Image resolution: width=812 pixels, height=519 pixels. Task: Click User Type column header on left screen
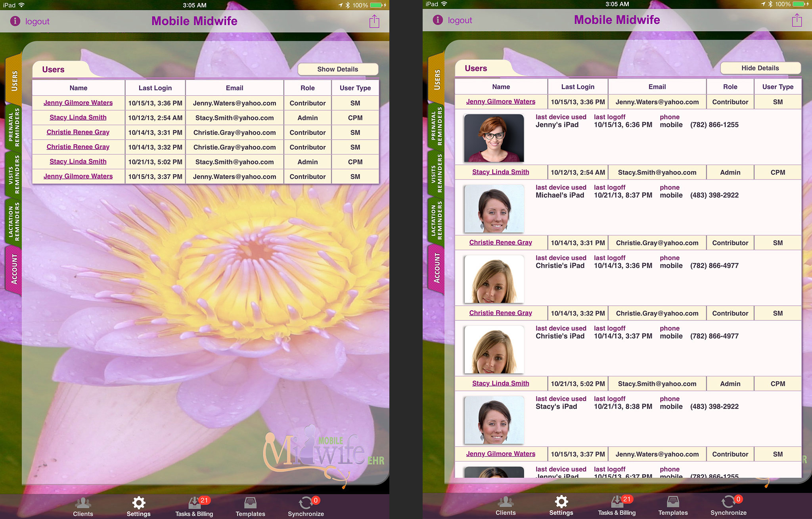click(x=355, y=88)
